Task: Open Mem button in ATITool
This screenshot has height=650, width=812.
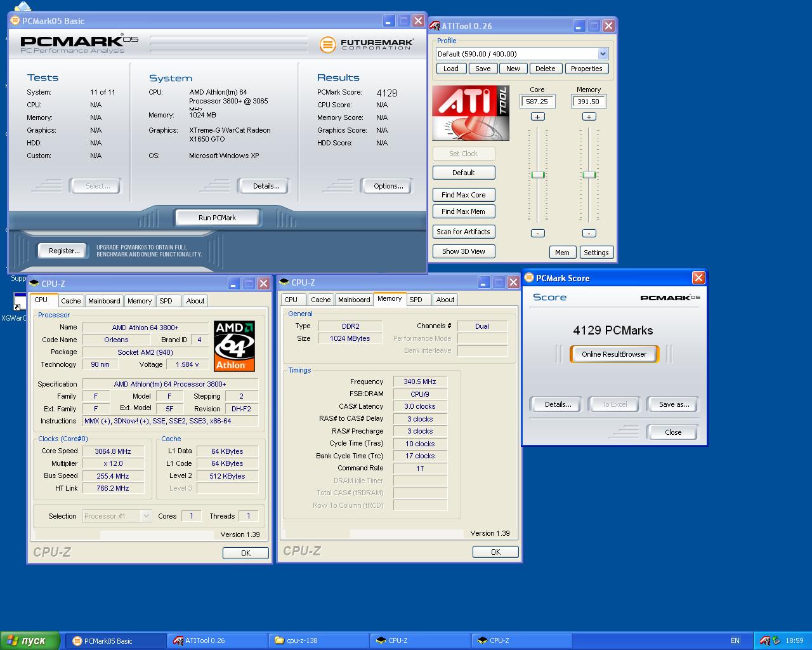Action: point(562,253)
